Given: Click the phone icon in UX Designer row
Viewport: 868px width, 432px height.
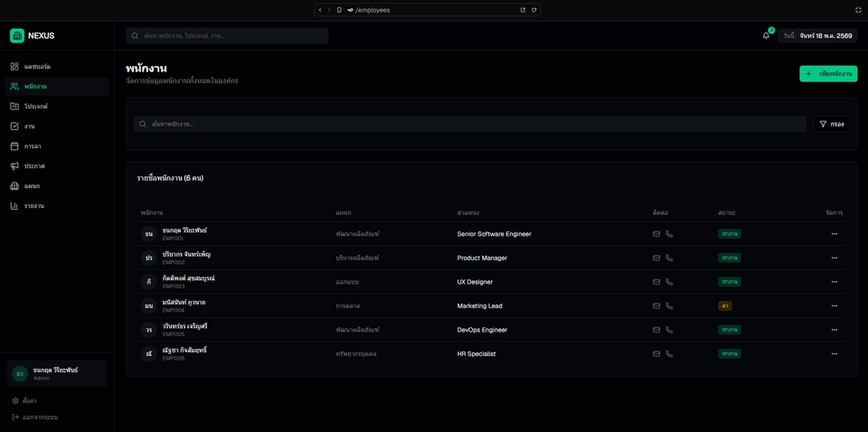Looking at the screenshot, I should click(669, 282).
